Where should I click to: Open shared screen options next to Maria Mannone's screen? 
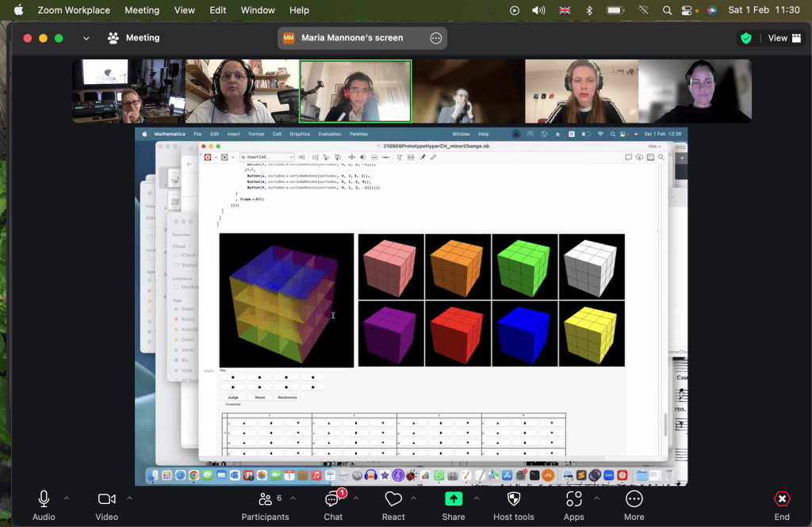[x=435, y=38]
